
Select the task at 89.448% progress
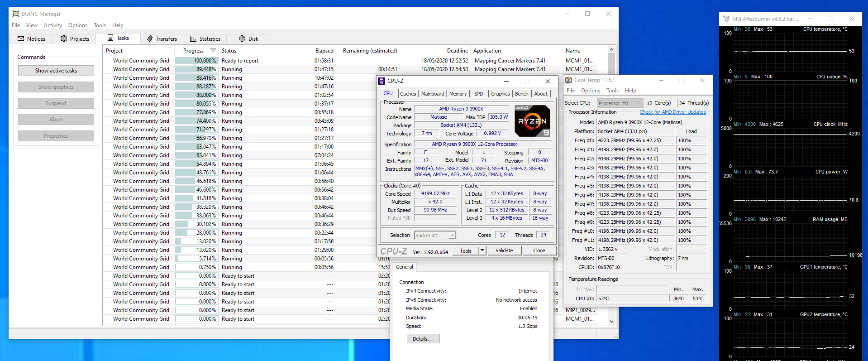[355, 69]
